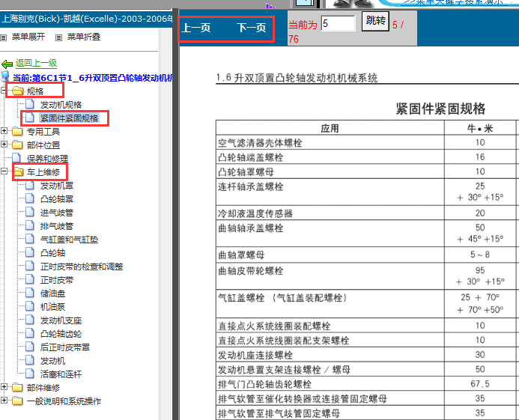Screen dimensions: 519x420
Task: Expand the 专用工具 folder node
Action: (x=4, y=131)
